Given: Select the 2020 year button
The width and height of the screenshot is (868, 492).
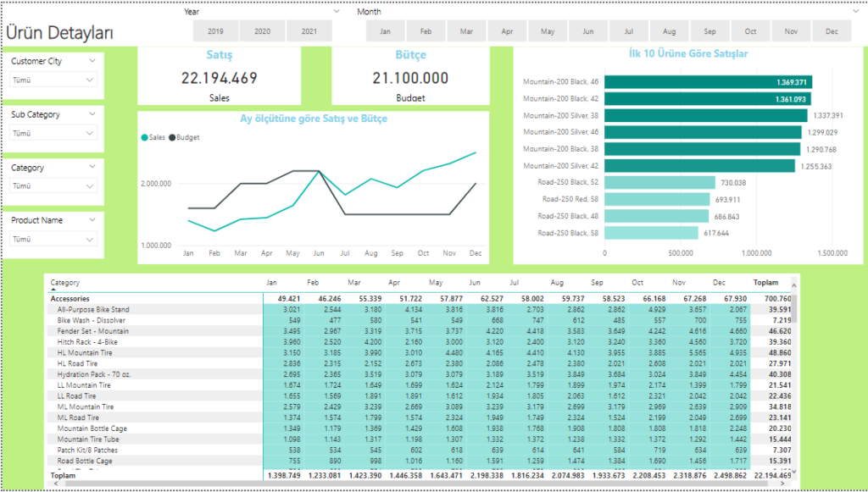Looking at the screenshot, I should click(x=263, y=31).
